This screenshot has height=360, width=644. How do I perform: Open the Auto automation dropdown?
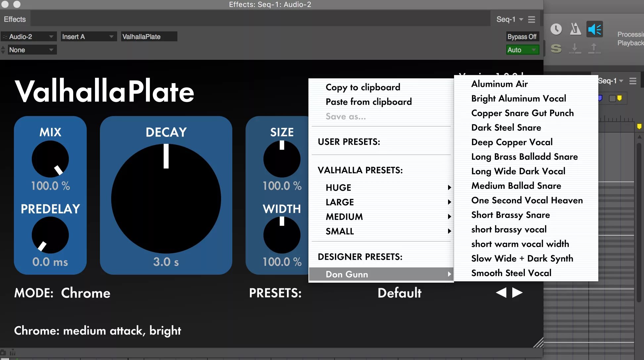tap(522, 50)
